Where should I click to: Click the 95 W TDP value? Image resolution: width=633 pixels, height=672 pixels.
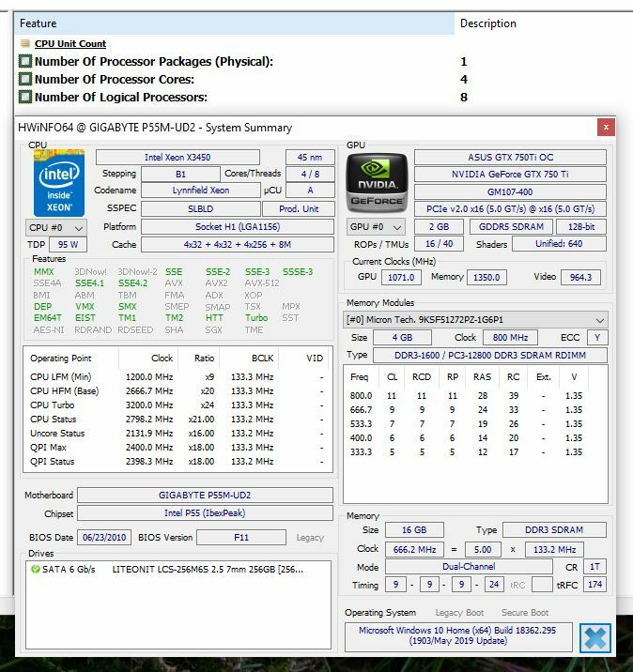click(x=68, y=245)
